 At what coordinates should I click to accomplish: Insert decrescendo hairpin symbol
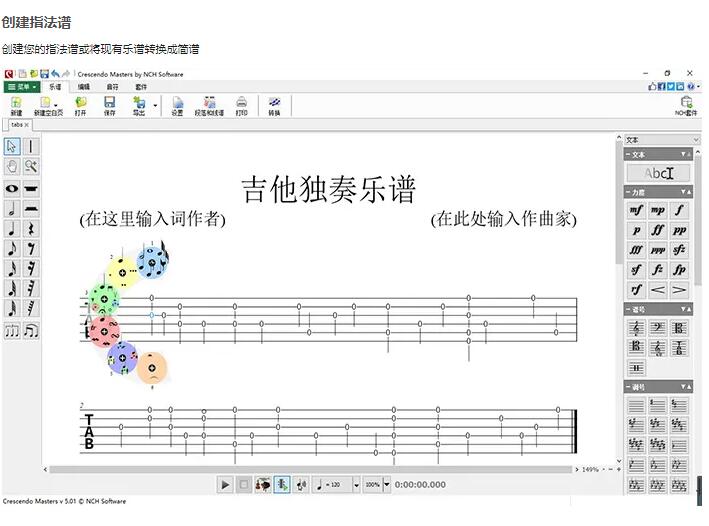[x=679, y=289]
